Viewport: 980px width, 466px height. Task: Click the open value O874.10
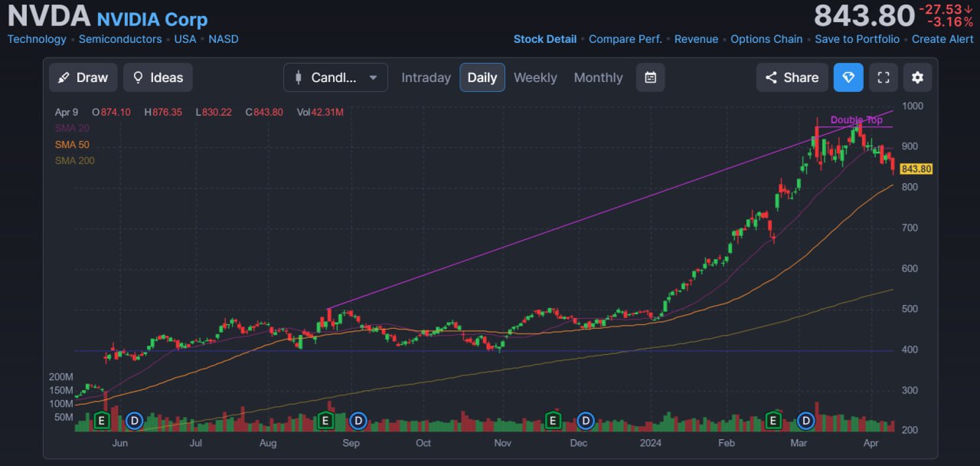point(112,112)
